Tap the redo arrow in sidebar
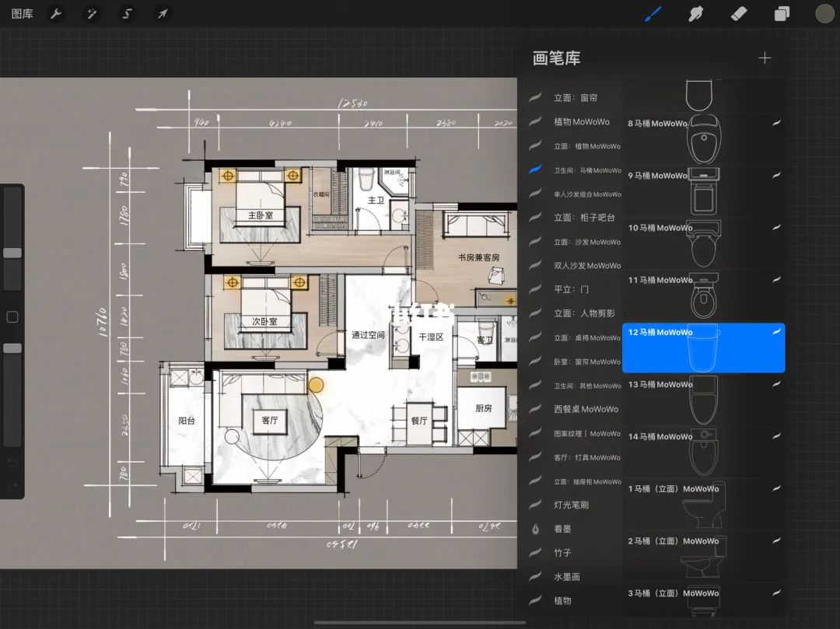The height and width of the screenshot is (629, 840). [x=12, y=486]
